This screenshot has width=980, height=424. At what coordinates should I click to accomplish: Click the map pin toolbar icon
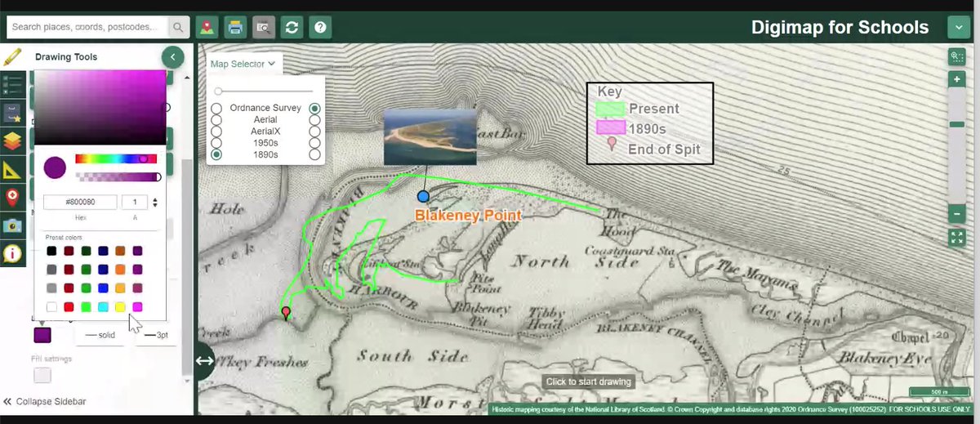pos(207,27)
